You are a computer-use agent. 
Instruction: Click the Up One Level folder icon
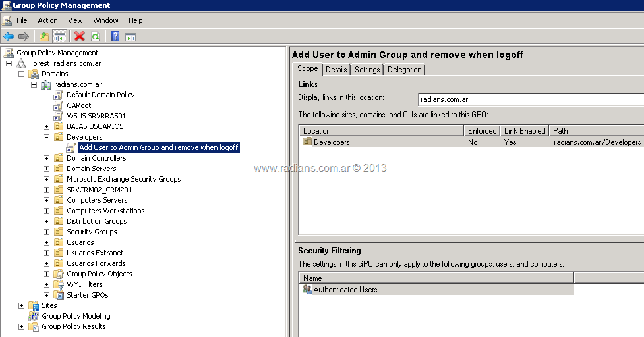pyautogui.click(x=44, y=37)
